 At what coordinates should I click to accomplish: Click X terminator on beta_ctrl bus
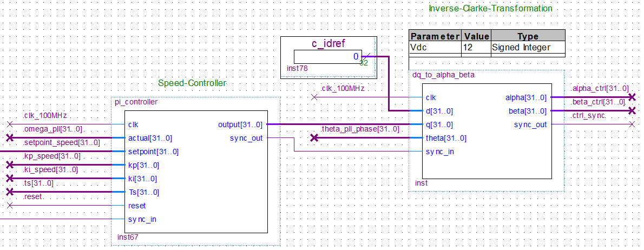tap(632, 111)
